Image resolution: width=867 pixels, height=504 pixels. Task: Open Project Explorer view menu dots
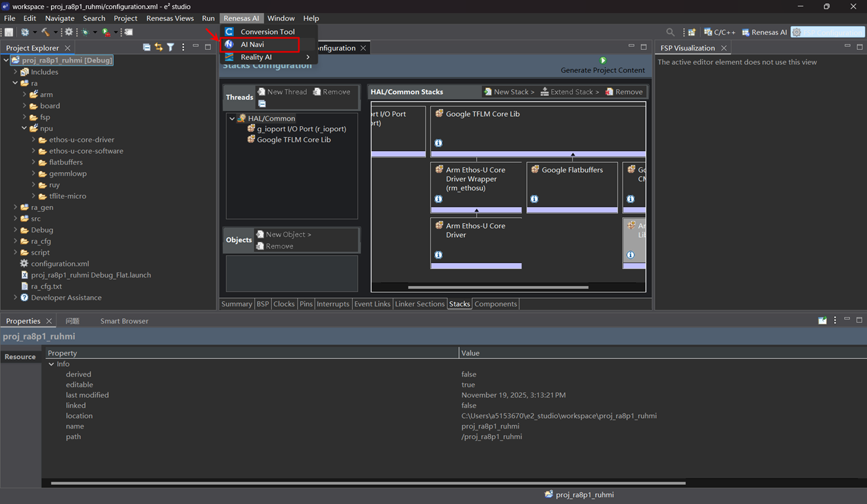click(183, 47)
